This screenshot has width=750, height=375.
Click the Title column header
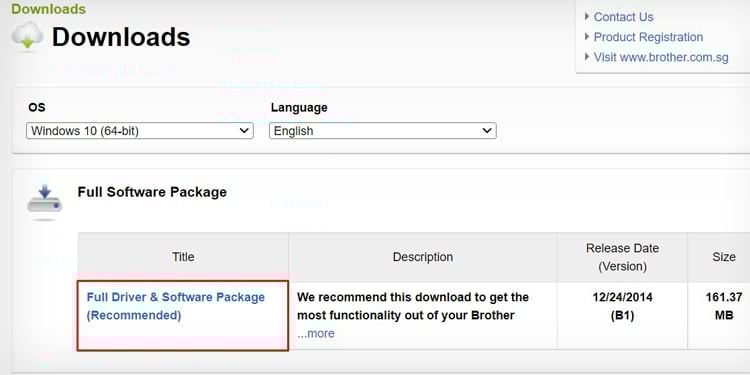click(x=183, y=257)
